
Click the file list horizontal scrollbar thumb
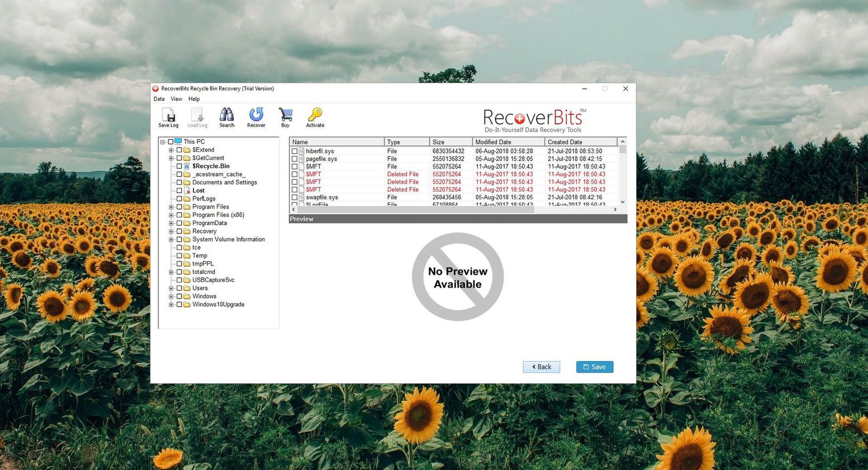[x=416, y=209]
